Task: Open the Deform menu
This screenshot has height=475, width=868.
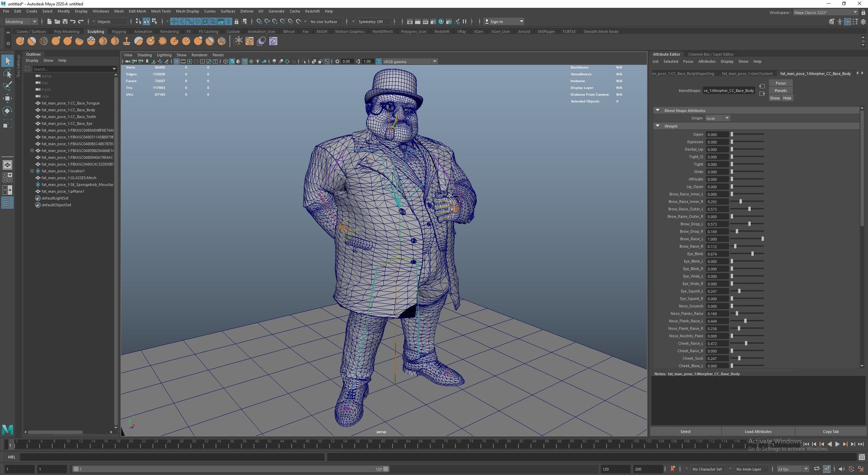Action: coord(246,11)
